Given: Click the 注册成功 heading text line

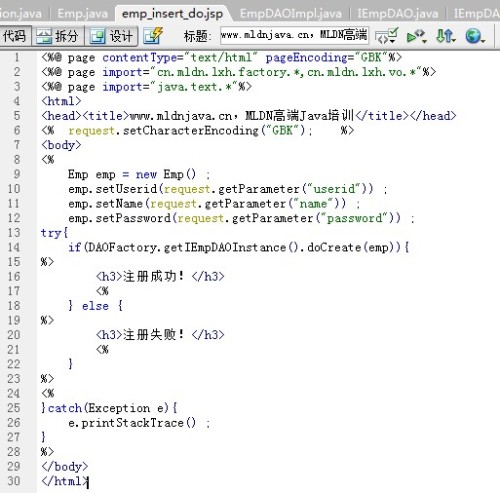Looking at the screenshot, I should click(160, 276).
